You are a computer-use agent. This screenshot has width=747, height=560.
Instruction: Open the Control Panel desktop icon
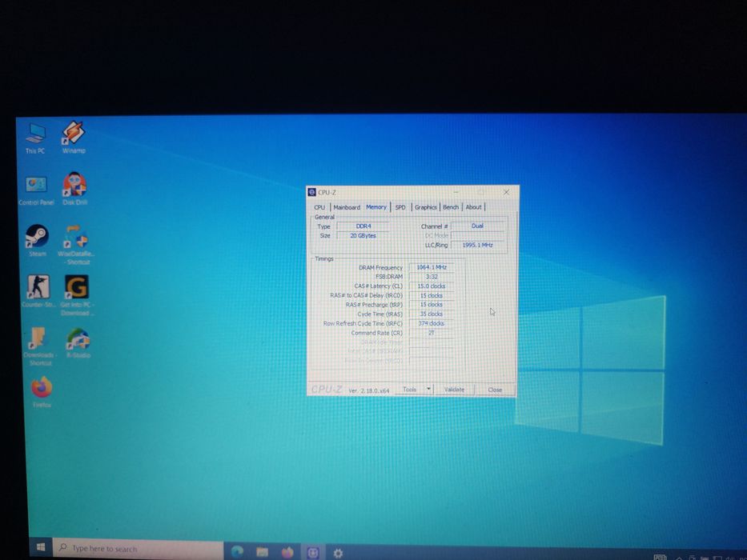(36, 190)
